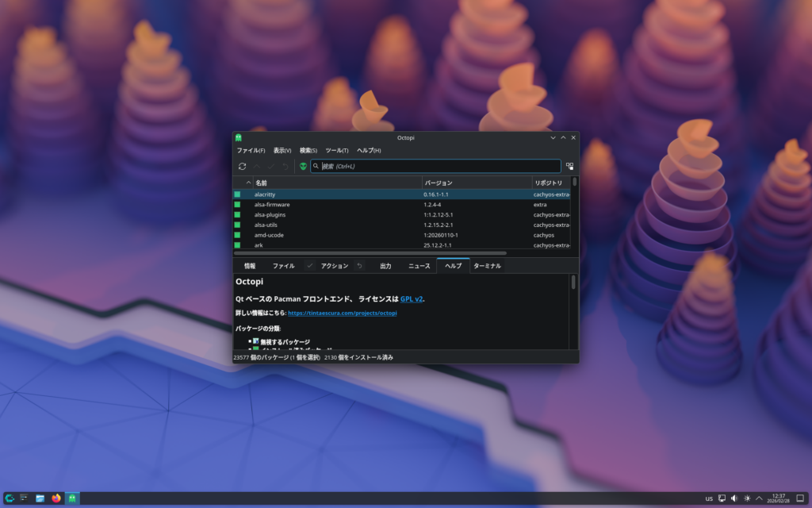812x508 pixels.
Task: Click the green alien AUR icon
Action: [x=303, y=166]
